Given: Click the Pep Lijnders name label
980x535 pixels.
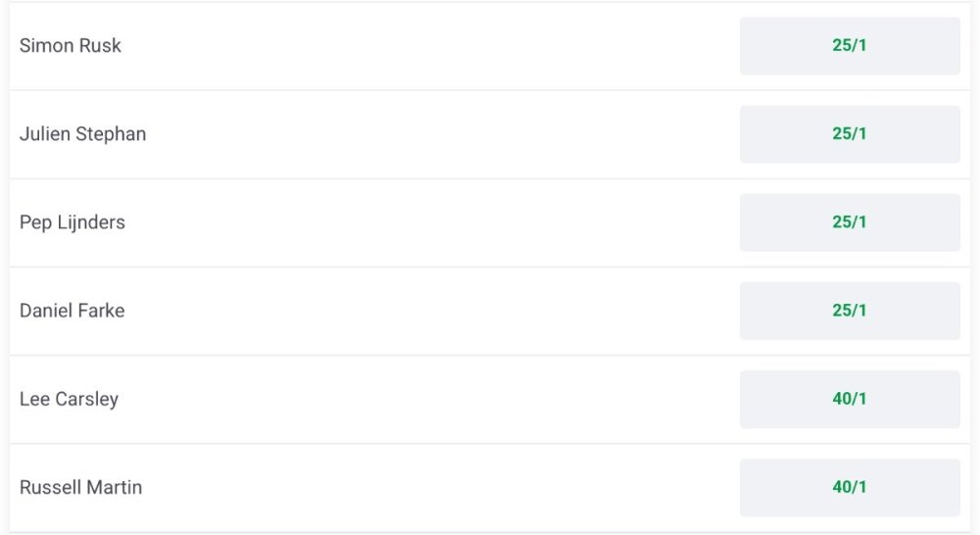Looking at the screenshot, I should tap(73, 222).
